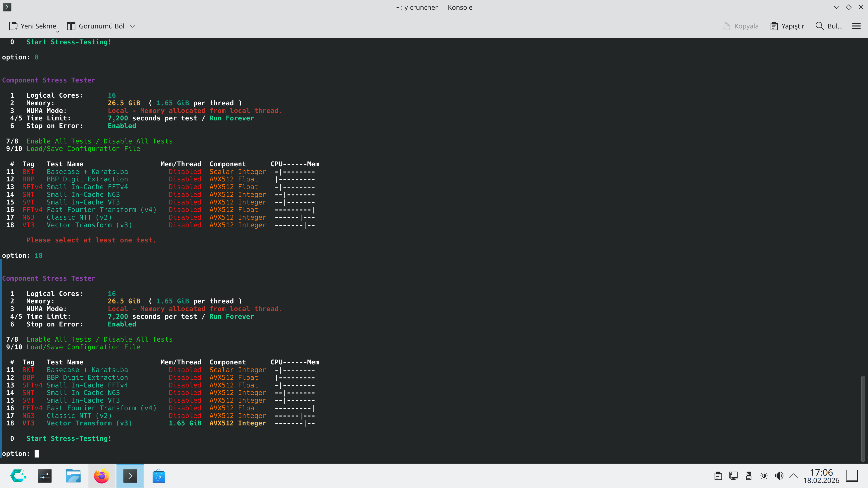
Task: Open Firefox from the taskbar
Action: pos(101,476)
